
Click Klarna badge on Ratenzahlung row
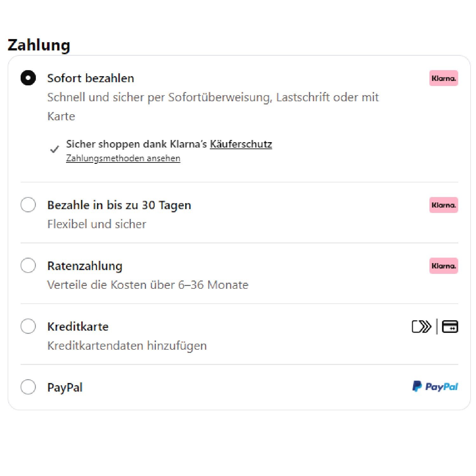point(443,266)
